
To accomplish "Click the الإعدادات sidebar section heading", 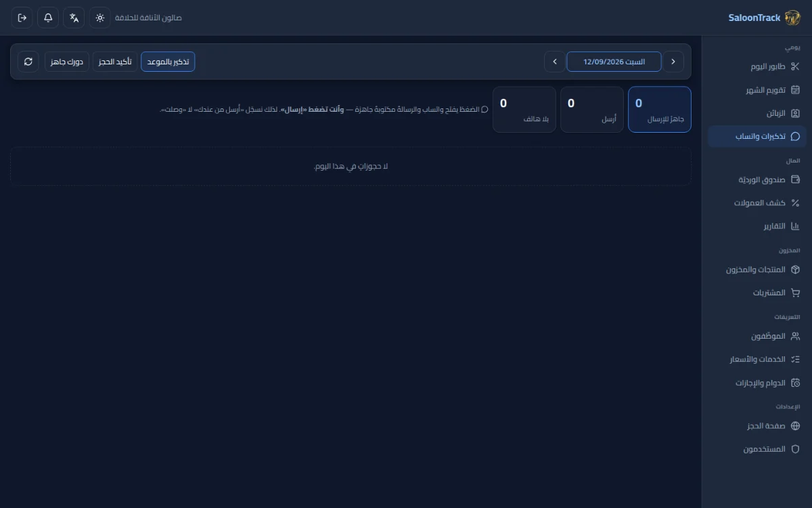I will 788,407.
